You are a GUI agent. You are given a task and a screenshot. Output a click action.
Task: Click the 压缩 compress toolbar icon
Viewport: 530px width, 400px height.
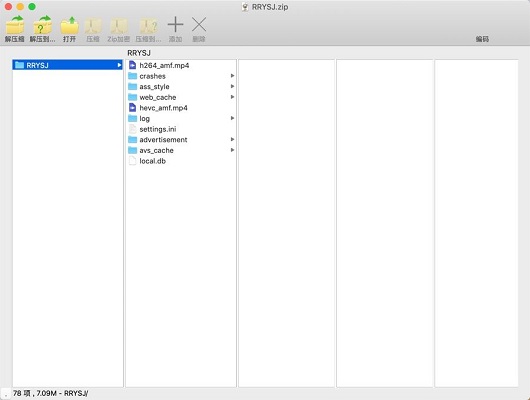point(93,26)
